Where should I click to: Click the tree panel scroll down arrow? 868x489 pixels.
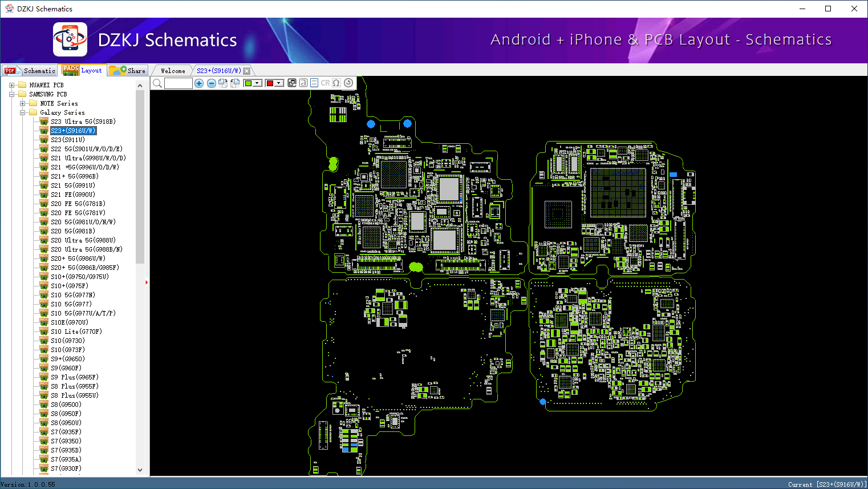(140, 470)
